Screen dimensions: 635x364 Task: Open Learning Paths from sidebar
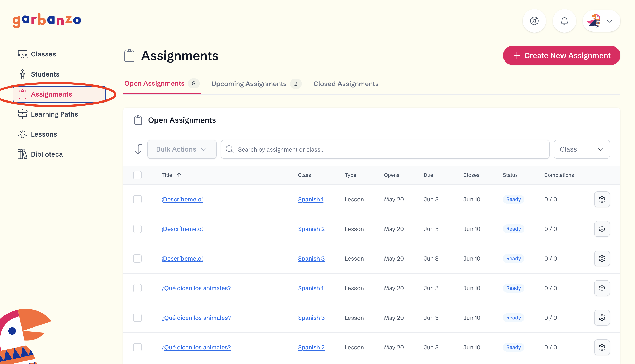pyautogui.click(x=54, y=114)
